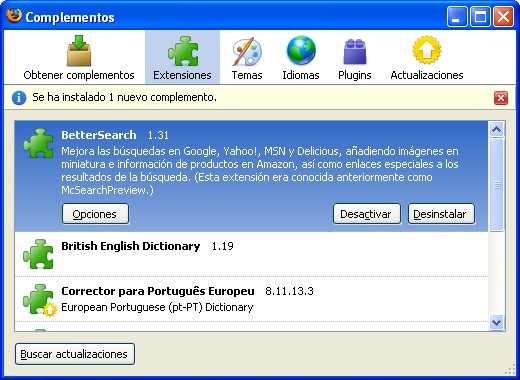Screen dimensions: 520x380
Task: Open the Obtener complementos box icon
Action: tap(79, 50)
